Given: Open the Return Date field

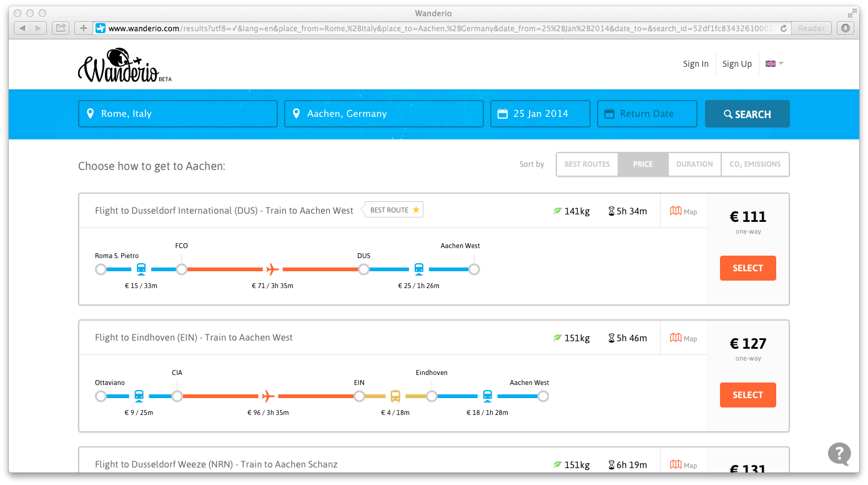Looking at the screenshot, I should (647, 114).
